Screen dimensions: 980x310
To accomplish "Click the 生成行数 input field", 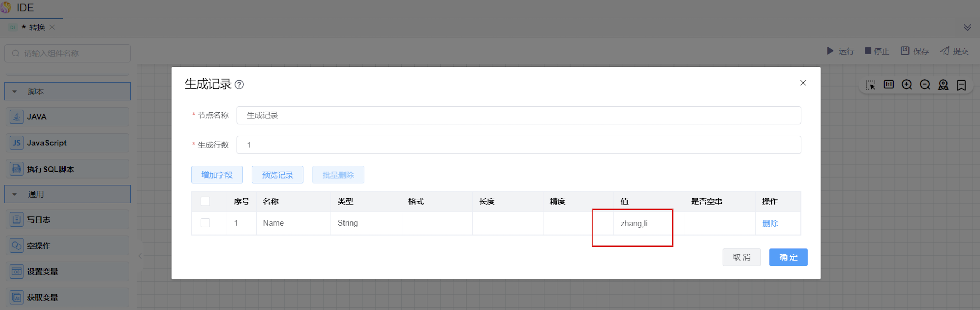I will coord(518,145).
